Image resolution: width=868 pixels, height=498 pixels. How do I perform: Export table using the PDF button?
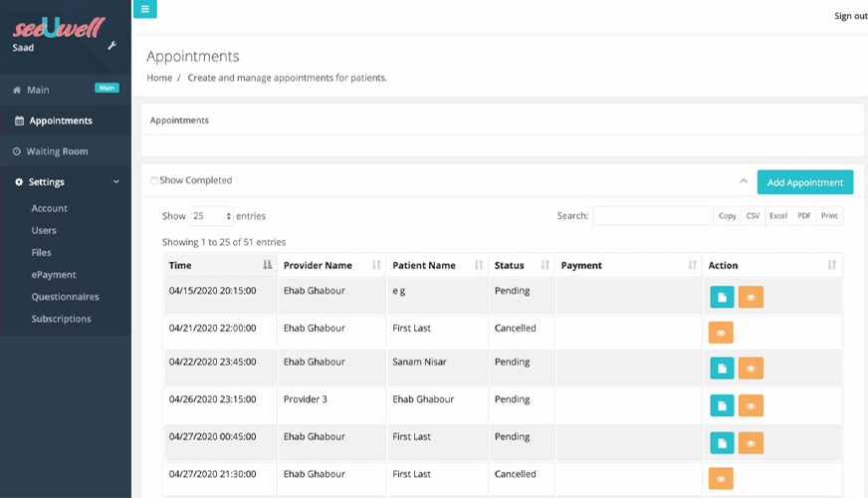(804, 216)
